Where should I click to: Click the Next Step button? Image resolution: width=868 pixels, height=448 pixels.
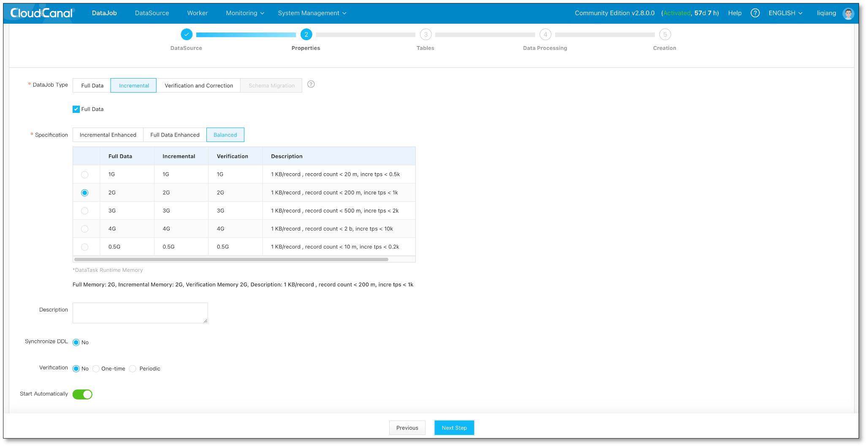[x=454, y=427]
